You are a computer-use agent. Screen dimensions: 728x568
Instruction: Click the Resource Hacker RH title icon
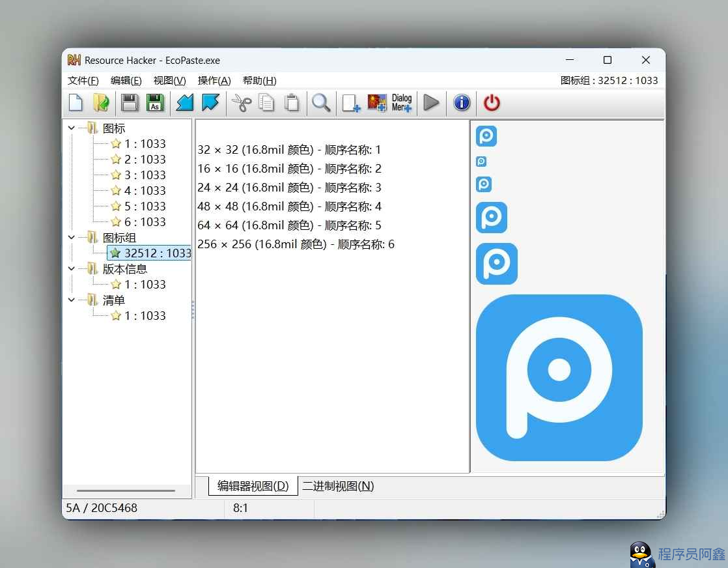pos(74,60)
